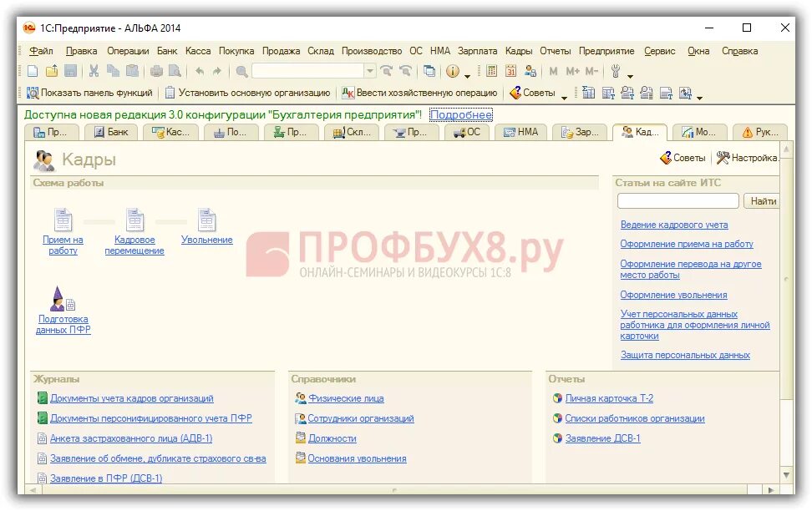Viewport: 812px width, 511px height.
Task: Switch to the ОС tab
Action: coord(468,132)
